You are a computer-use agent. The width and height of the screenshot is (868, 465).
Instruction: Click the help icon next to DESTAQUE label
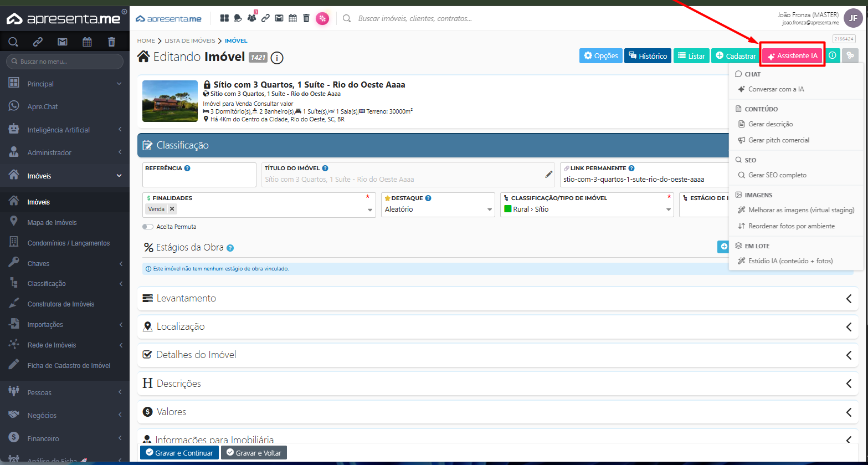pos(428,198)
